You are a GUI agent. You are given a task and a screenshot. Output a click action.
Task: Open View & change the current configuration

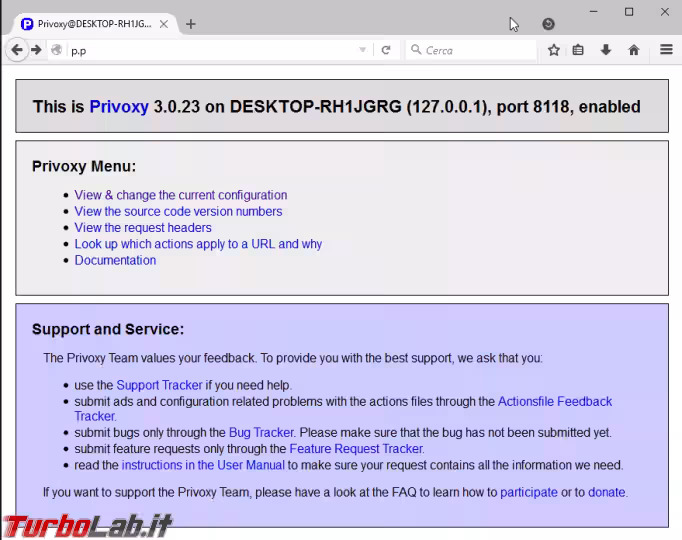(181, 195)
